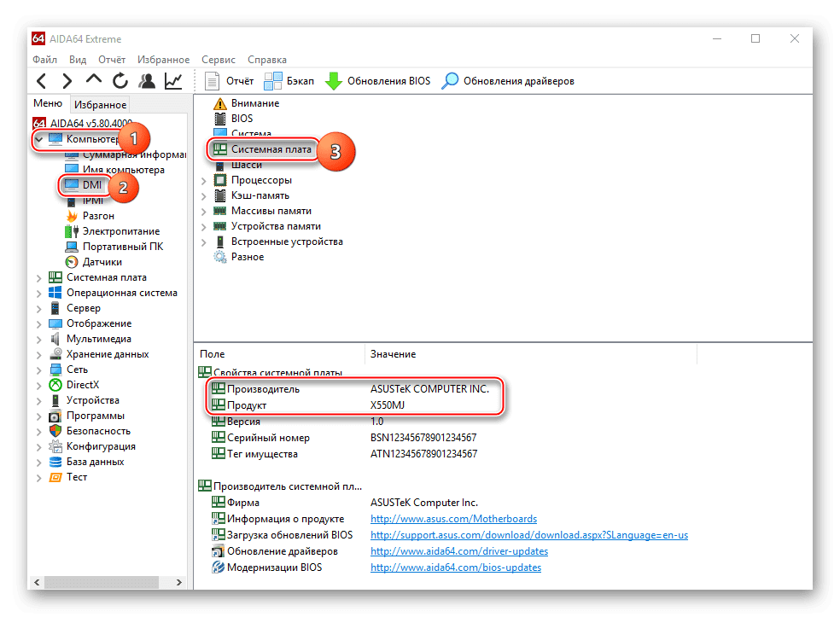Select AIDA64 v5.80.4000 root node

tap(83, 124)
